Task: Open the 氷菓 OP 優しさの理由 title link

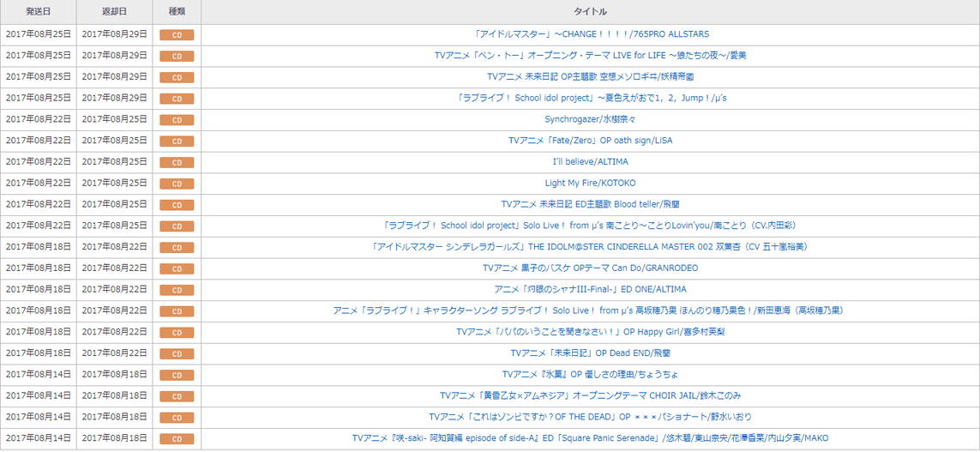Action: tap(590, 374)
